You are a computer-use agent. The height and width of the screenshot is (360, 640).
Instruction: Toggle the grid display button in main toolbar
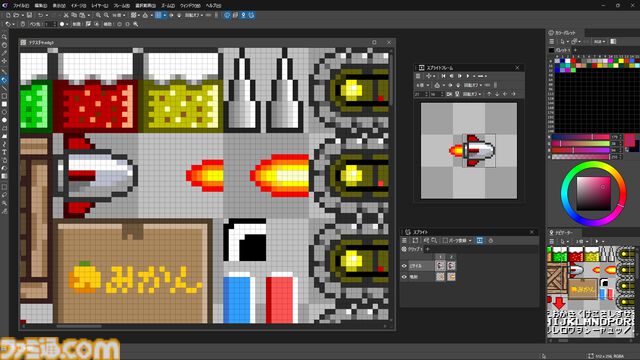click(x=158, y=15)
